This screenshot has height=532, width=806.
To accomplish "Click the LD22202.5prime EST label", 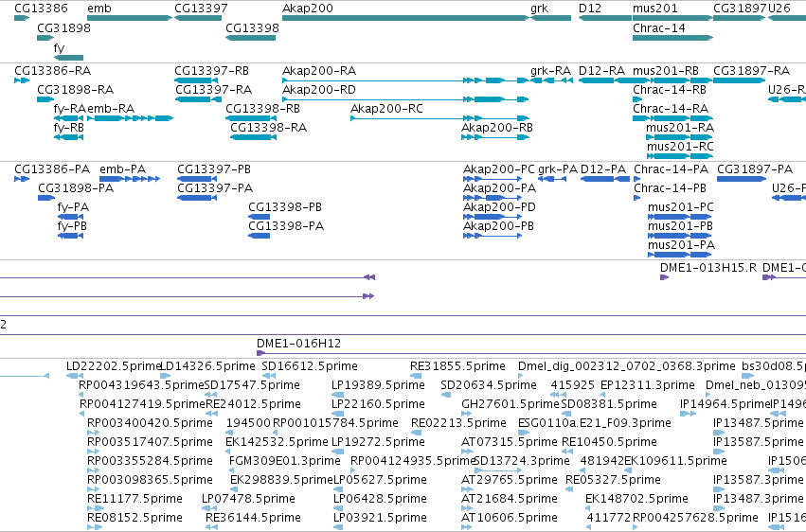I will coord(114,366).
